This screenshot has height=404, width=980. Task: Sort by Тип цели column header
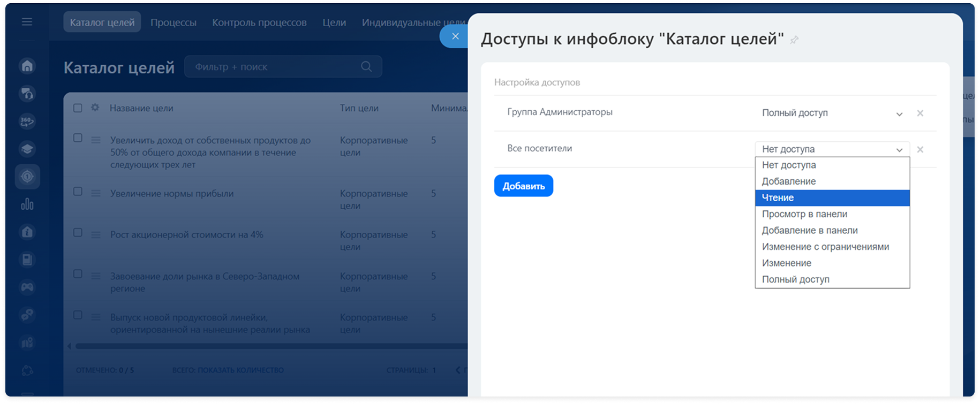[359, 108]
